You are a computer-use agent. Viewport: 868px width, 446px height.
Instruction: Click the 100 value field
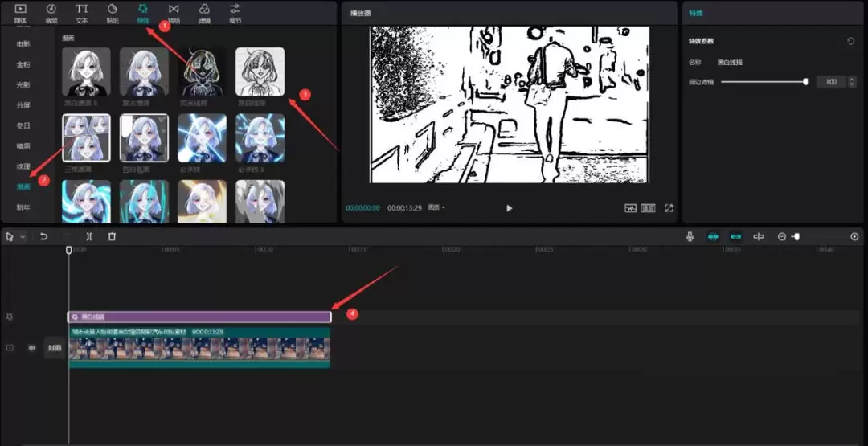pos(831,81)
